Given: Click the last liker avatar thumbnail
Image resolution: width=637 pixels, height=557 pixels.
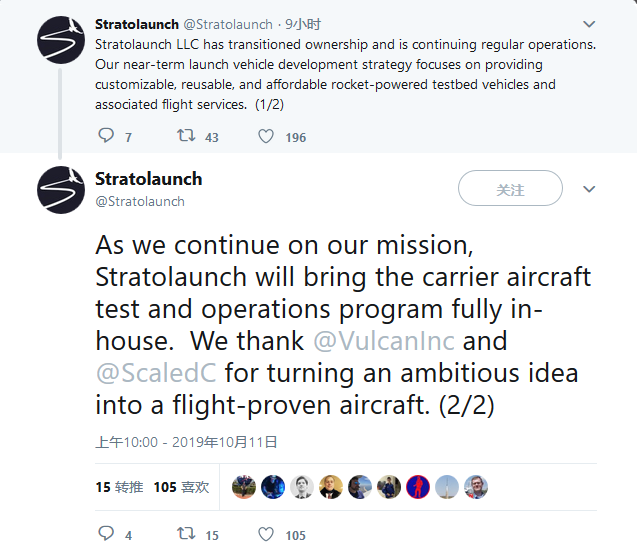Looking at the screenshot, I should click(477, 487).
